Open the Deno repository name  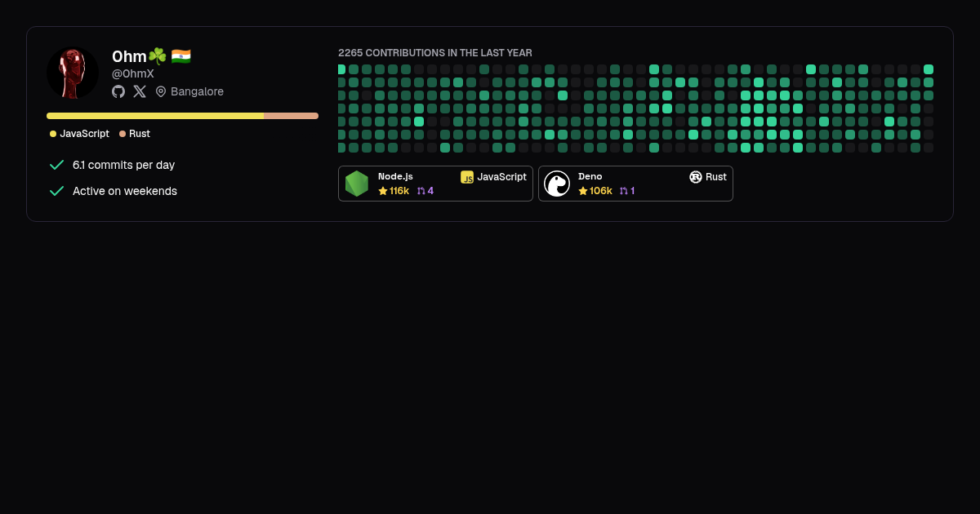[590, 176]
